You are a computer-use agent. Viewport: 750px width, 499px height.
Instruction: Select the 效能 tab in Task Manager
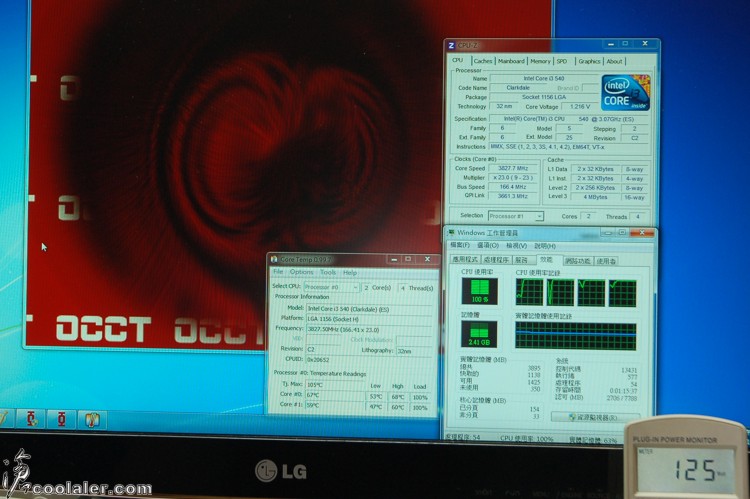tap(546, 259)
